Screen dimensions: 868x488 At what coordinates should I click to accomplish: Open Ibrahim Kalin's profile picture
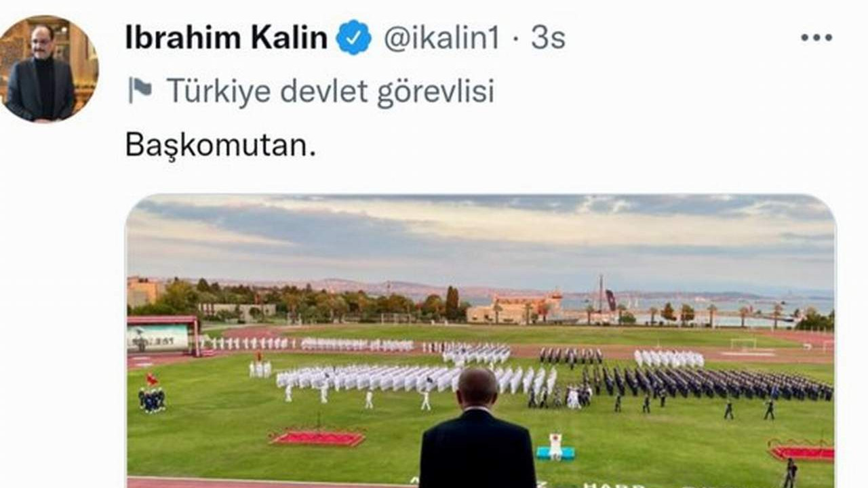[49, 69]
